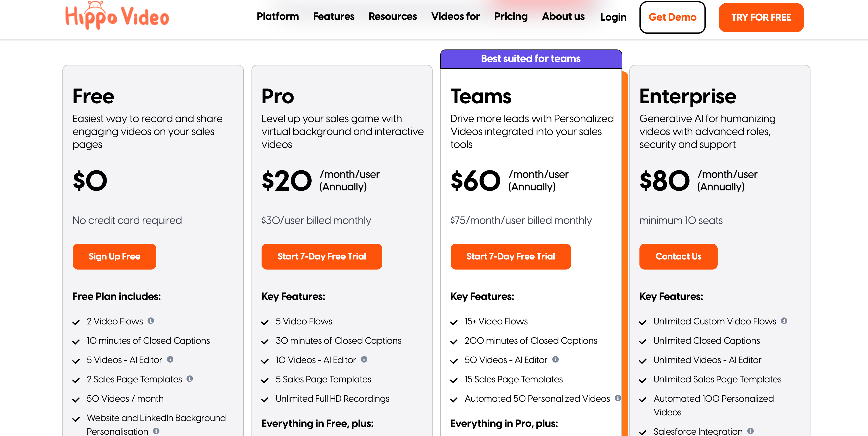Open the Resources dropdown menu
The width and height of the screenshot is (868, 436).
393,16
